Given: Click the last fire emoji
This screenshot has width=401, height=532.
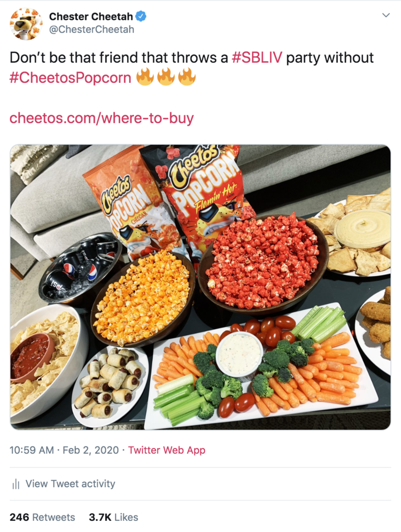Looking at the screenshot, I should click(x=187, y=77).
